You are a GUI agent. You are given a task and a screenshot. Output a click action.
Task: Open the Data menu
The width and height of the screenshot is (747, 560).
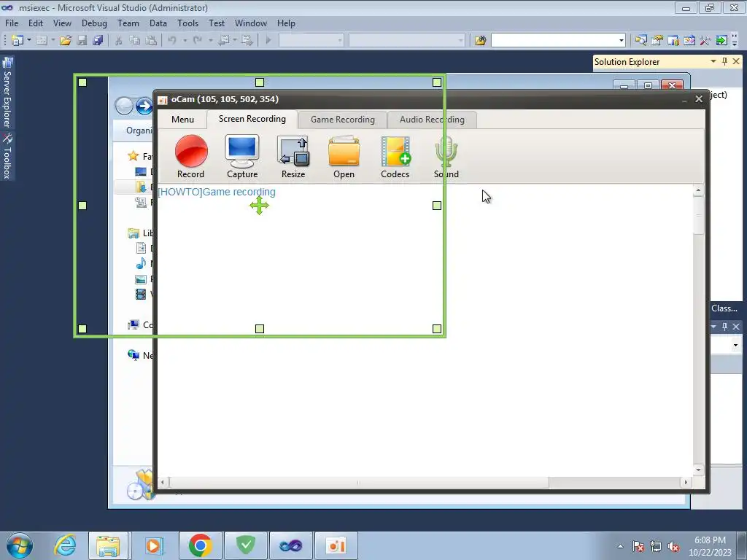[158, 23]
